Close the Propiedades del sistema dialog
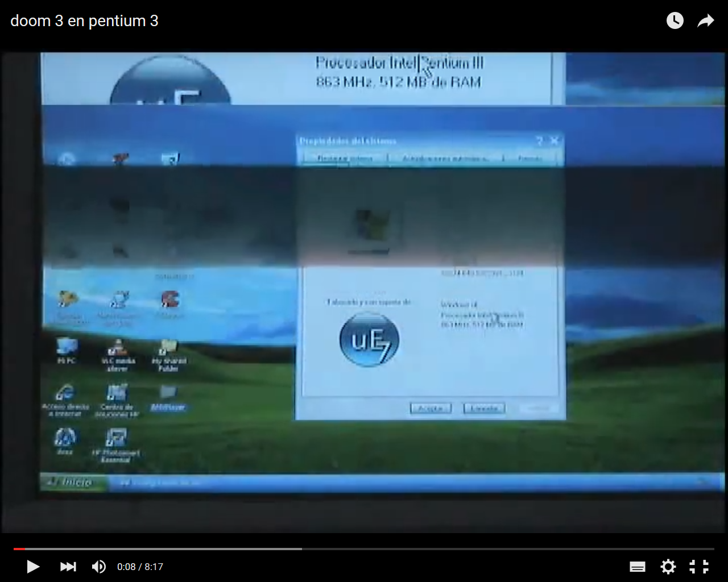Viewport: 728px width, 582px height. pyautogui.click(x=555, y=140)
